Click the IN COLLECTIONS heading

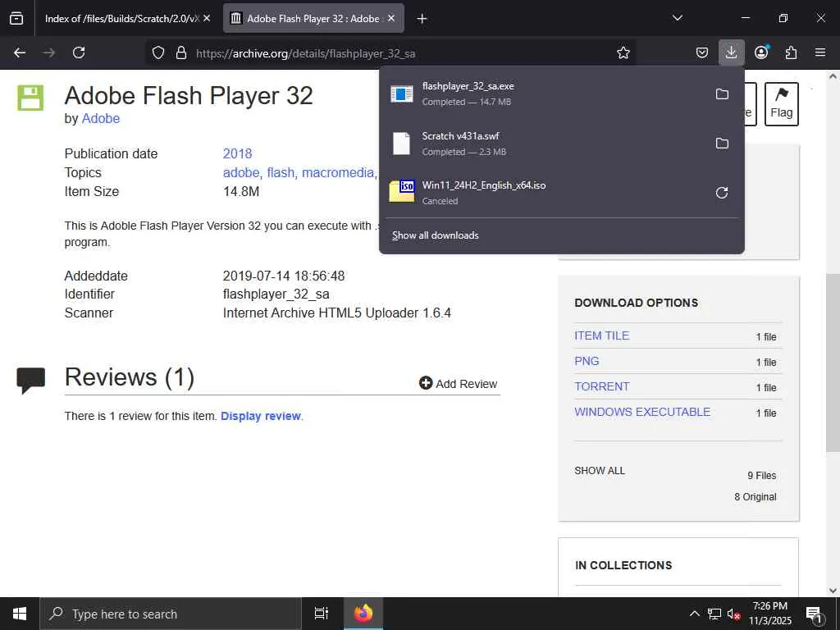[623, 565]
